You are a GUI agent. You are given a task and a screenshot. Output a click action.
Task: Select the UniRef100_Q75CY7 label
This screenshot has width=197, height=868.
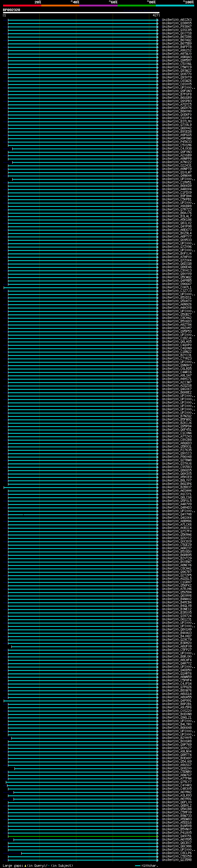tap(177, 782)
